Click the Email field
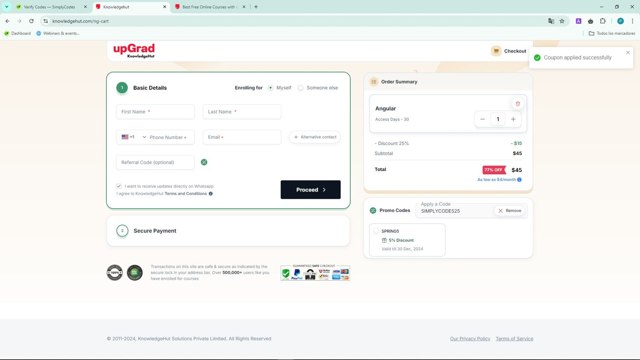 coord(242,137)
